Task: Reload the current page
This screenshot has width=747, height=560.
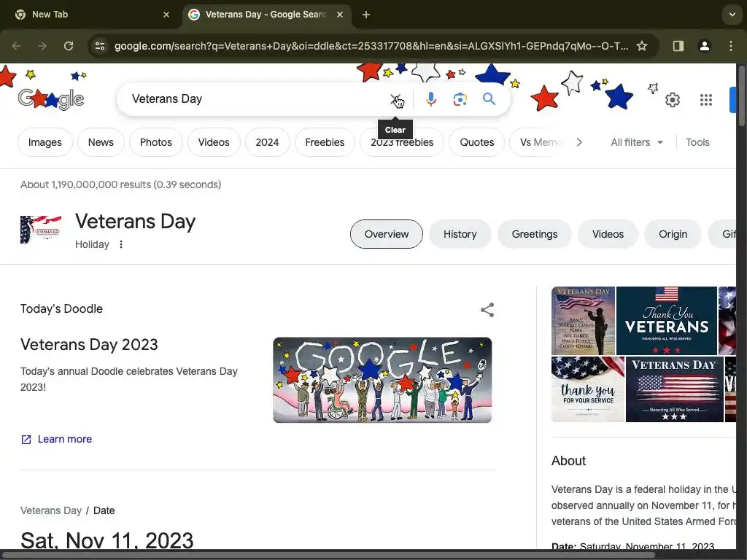Action: coord(69,46)
